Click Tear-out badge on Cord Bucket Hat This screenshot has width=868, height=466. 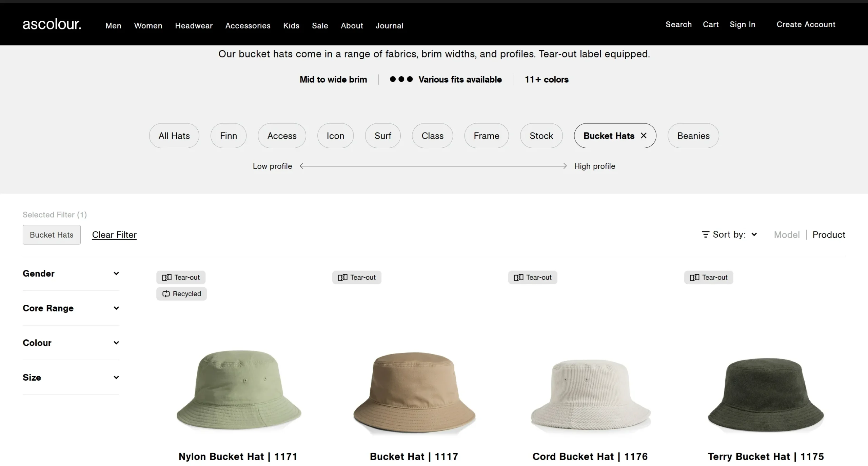point(533,277)
